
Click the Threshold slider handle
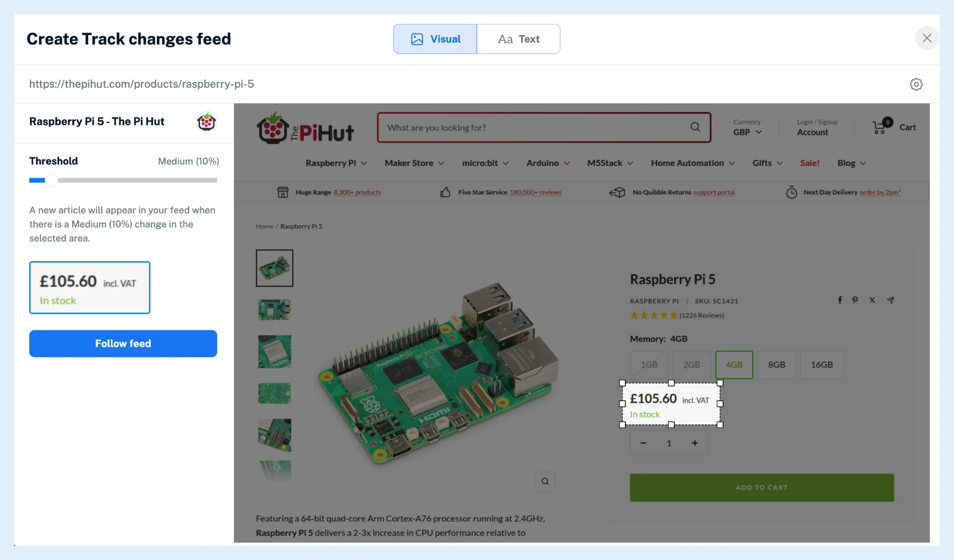pyautogui.click(x=52, y=180)
